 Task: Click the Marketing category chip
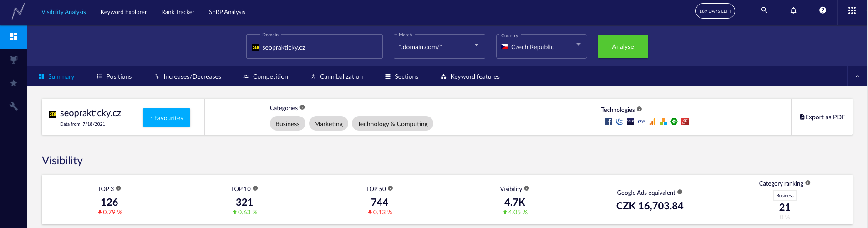(x=329, y=123)
